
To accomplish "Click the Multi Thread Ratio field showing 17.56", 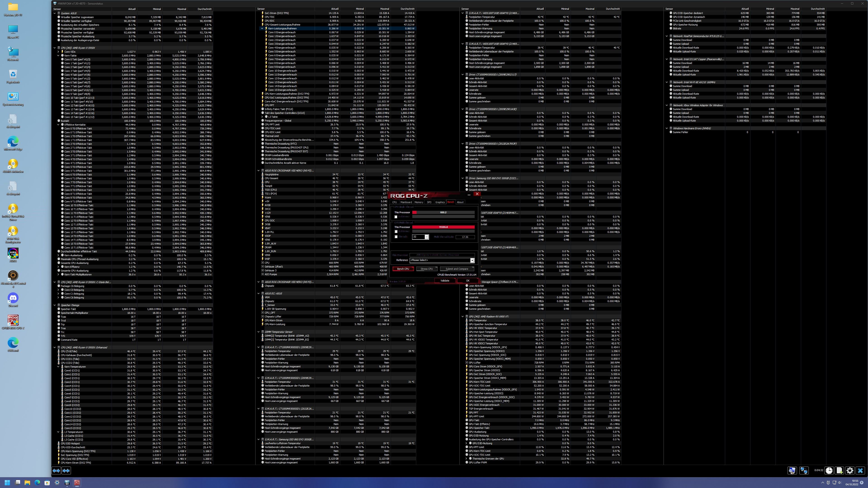I will click(465, 237).
